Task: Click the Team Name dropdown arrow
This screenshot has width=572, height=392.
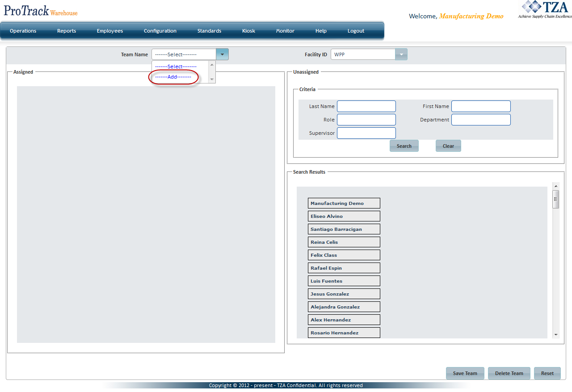Action: point(222,54)
